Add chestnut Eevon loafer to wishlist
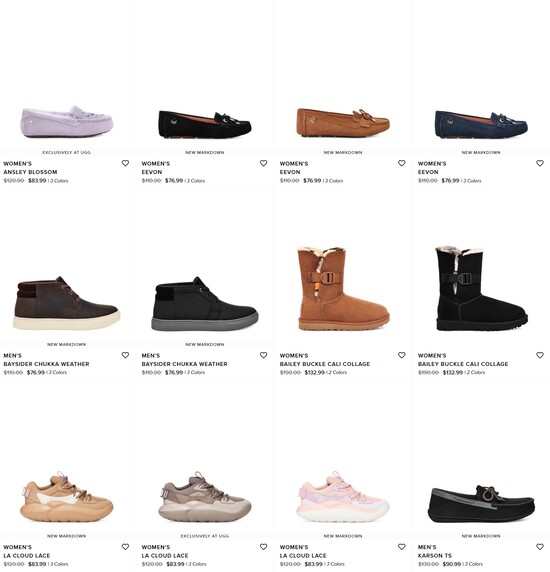The width and height of the screenshot is (550, 572). (402, 163)
